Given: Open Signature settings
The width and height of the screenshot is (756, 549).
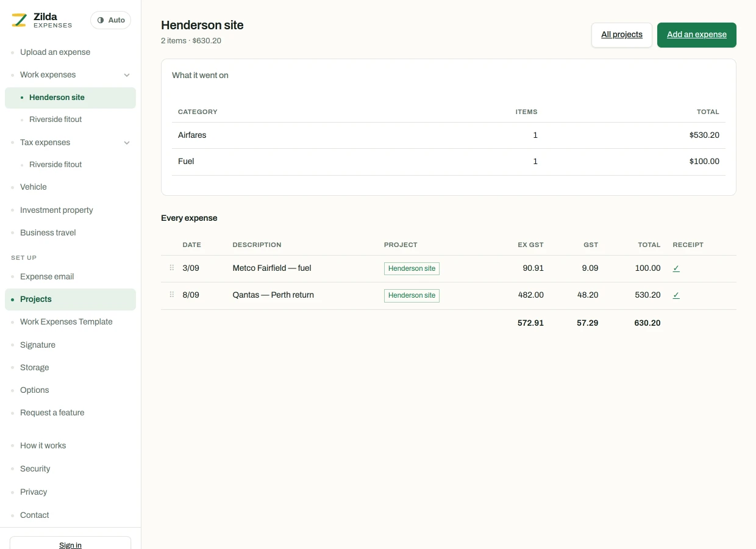Looking at the screenshot, I should [x=38, y=345].
